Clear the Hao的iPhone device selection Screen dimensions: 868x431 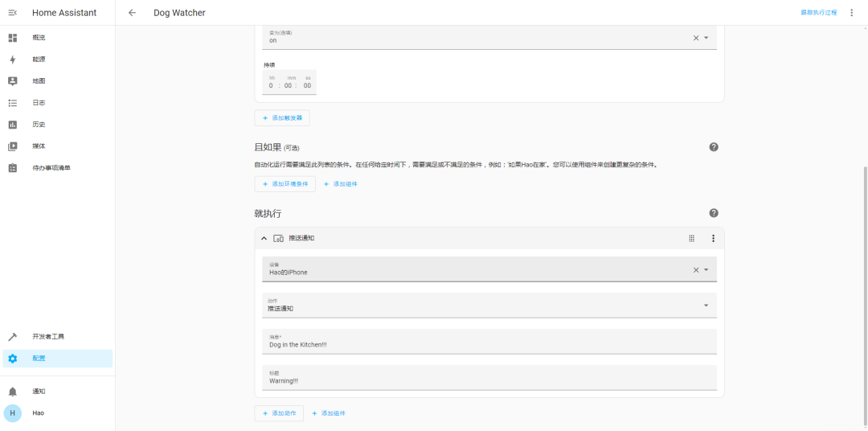pos(696,270)
